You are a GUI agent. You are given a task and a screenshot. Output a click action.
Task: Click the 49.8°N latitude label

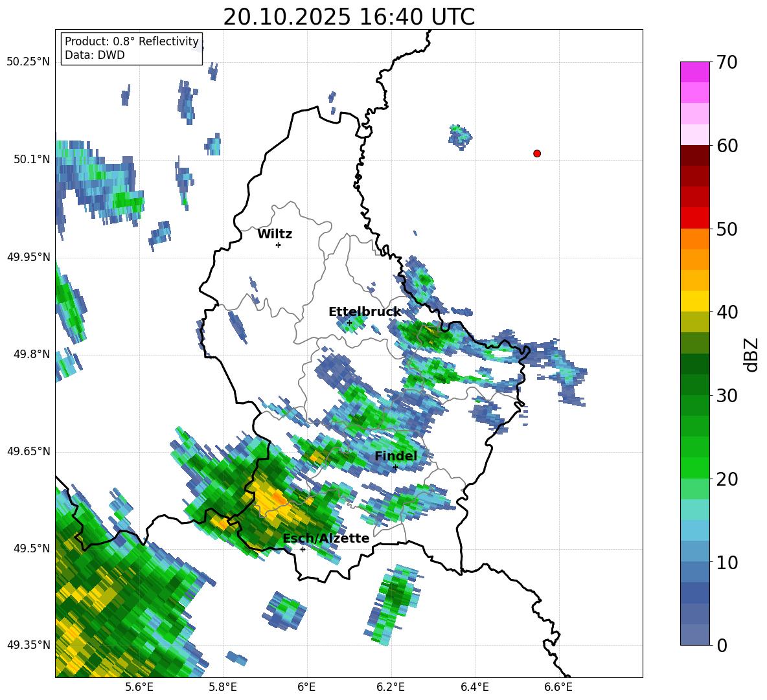click(32, 354)
